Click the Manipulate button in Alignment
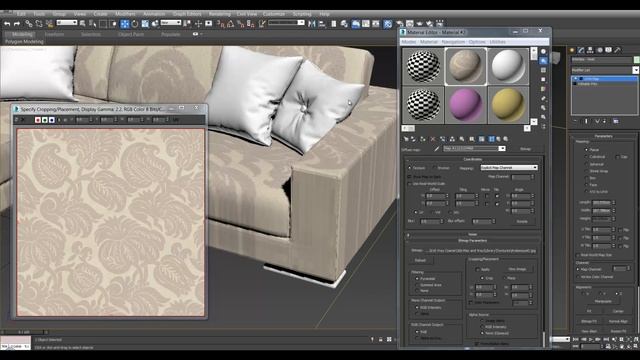This screenshot has height=360, width=640. (603, 301)
